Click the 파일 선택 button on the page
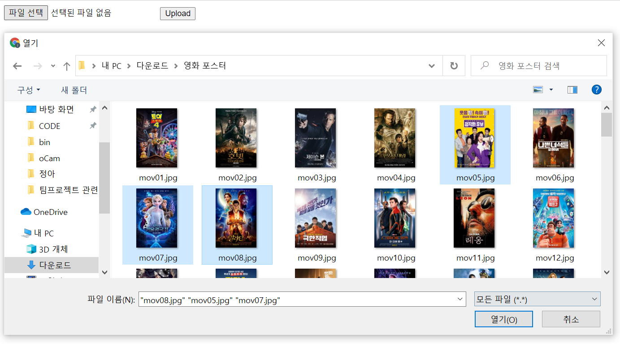This screenshot has height=364, width=620. [26, 13]
